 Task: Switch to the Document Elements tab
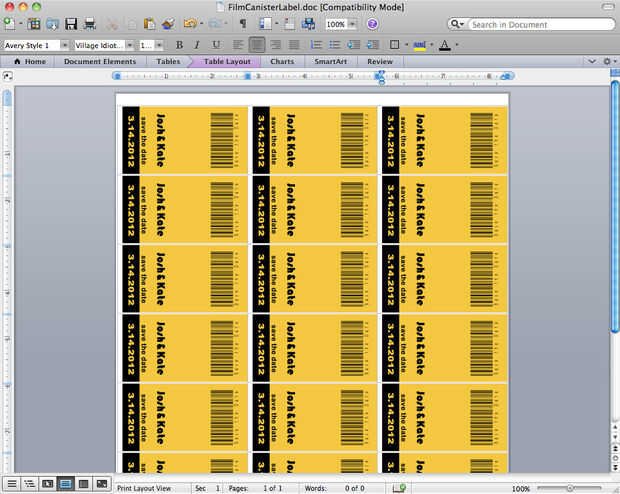(100, 62)
